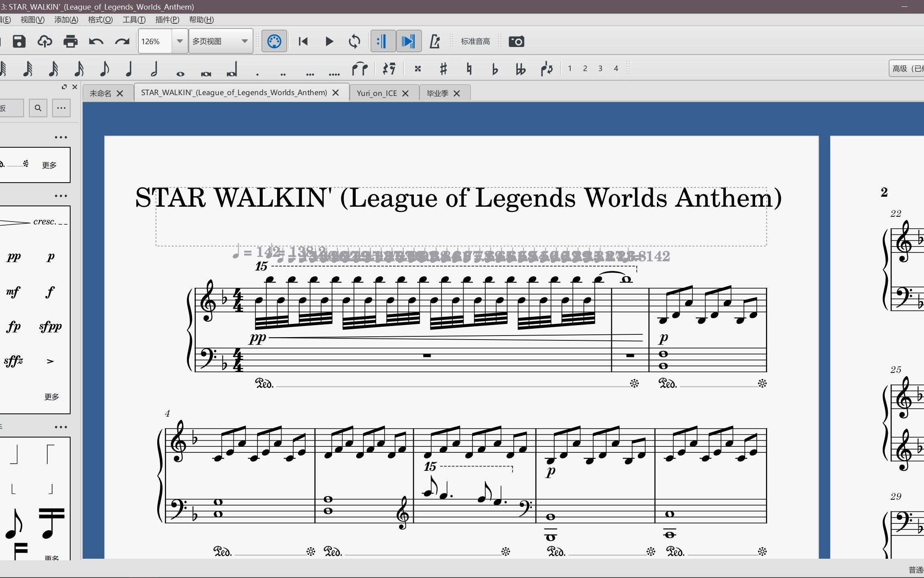Image resolution: width=924 pixels, height=578 pixels.
Task: Search palettes with the magnifier button
Action: (38, 108)
